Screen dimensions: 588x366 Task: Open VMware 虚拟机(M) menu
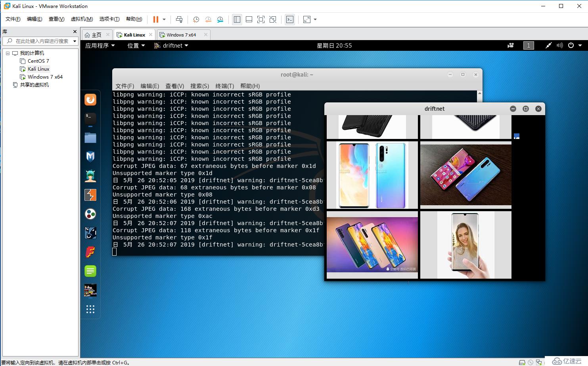coord(82,19)
